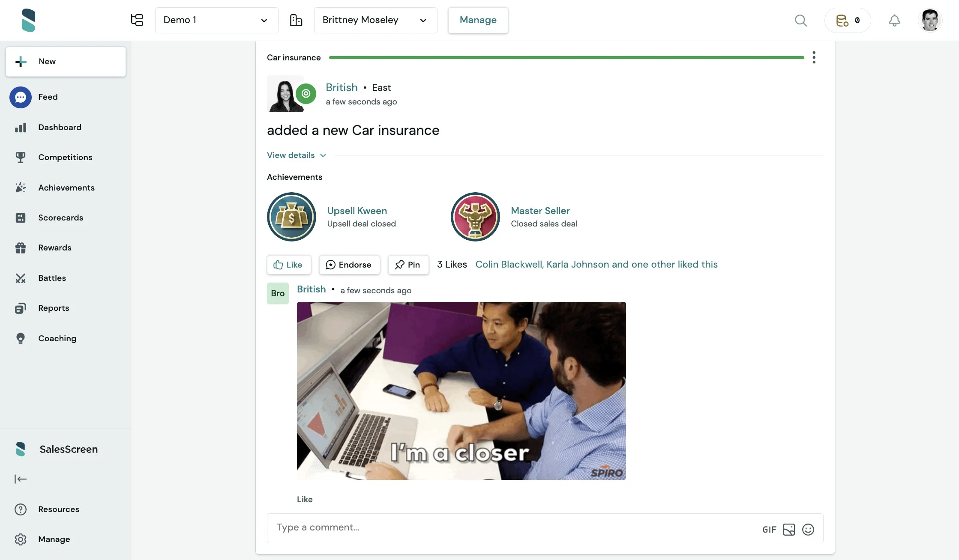Click the Battles crossed swords icon

(21, 278)
